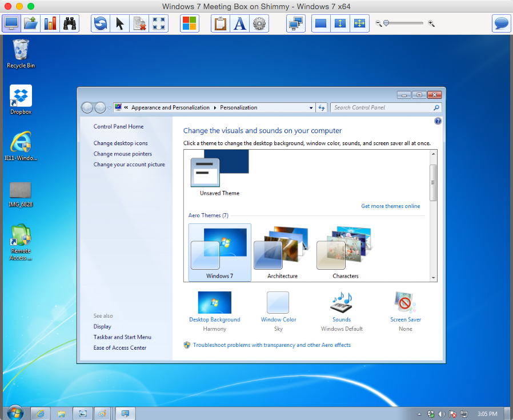Show hidden system tray icons
The image size is (513, 420).
[x=420, y=414]
